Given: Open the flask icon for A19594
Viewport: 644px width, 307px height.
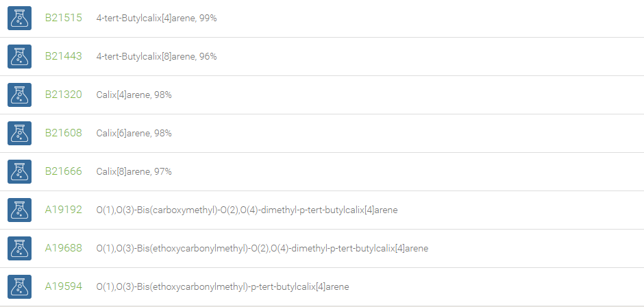Looking at the screenshot, I should tap(19, 286).
